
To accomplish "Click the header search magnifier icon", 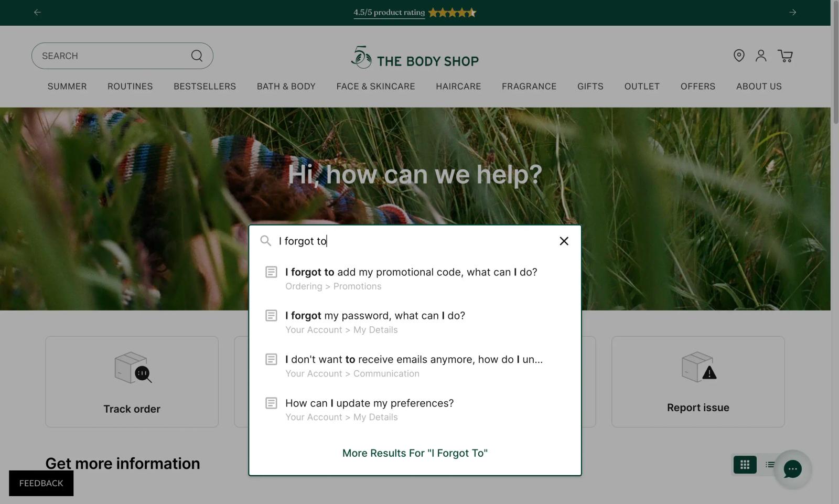I will coord(197,56).
